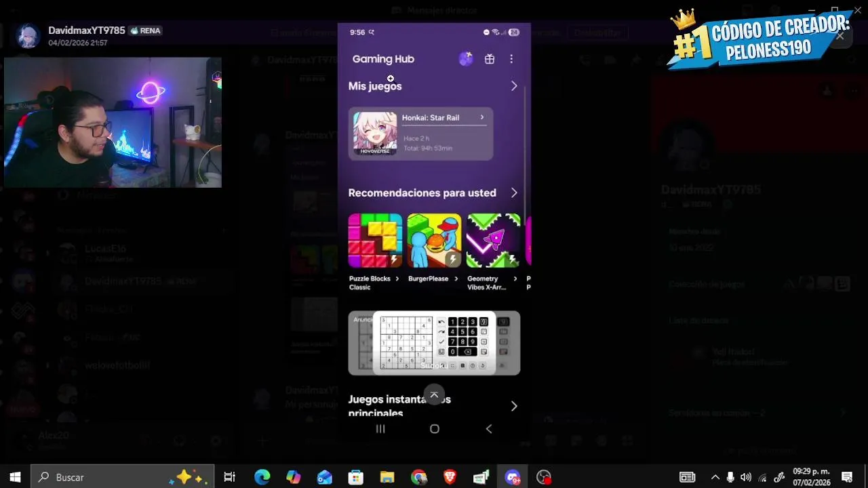
Task: Click DavidmaxYT9785 avatar in image viewer header
Action: click(29, 36)
